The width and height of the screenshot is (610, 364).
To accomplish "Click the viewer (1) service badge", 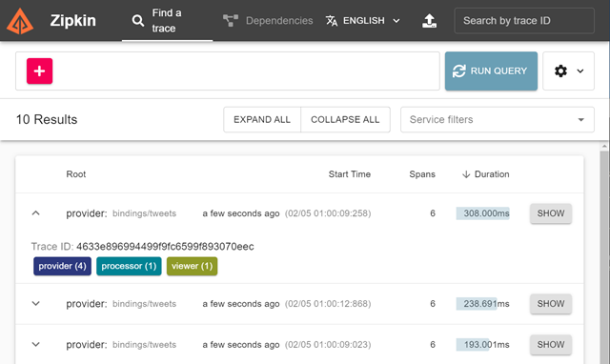I will point(193,266).
